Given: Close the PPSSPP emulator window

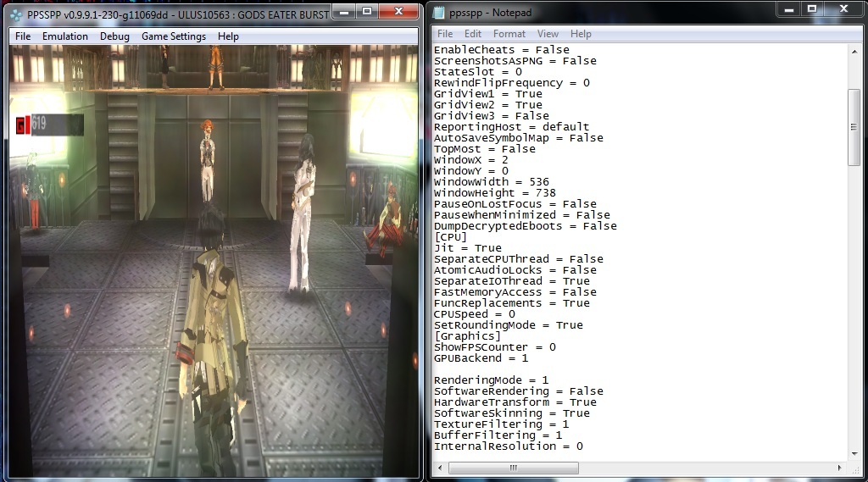Looking at the screenshot, I should 398,12.
